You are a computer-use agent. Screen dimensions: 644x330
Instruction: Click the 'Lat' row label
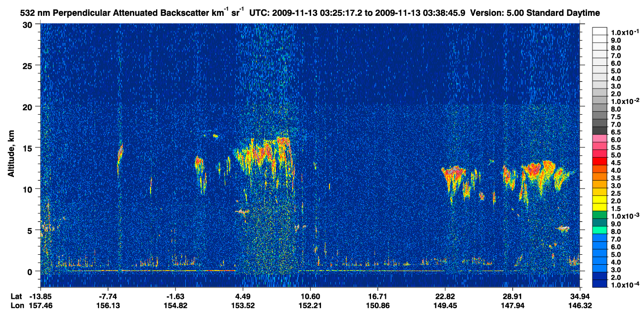[x=16, y=296]
